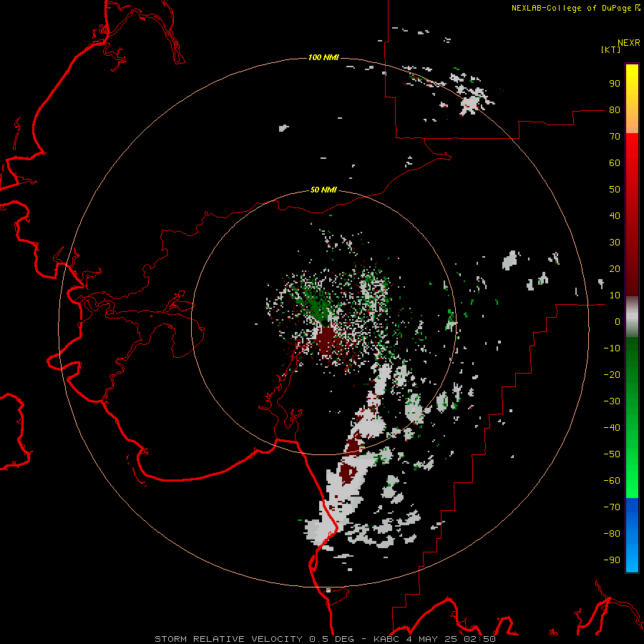The height and width of the screenshot is (644, 644).
Task: Click the 40 value on the velocity scale
Action: click(x=615, y=216)
